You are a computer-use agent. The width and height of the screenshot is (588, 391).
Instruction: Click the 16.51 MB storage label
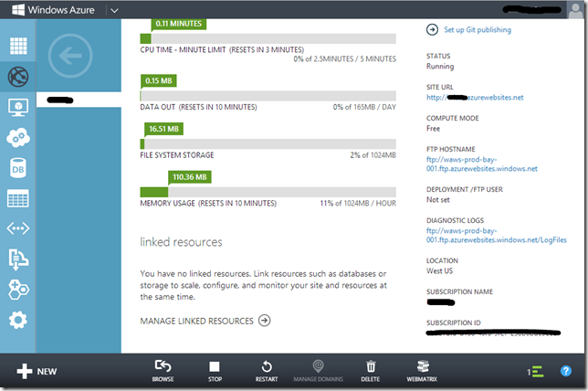click(163, 129)
